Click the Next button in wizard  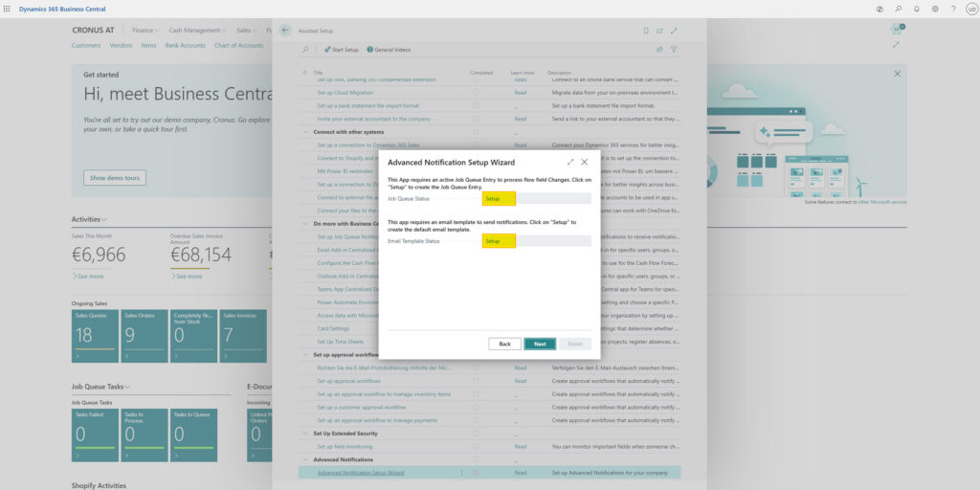click(540, 344)
